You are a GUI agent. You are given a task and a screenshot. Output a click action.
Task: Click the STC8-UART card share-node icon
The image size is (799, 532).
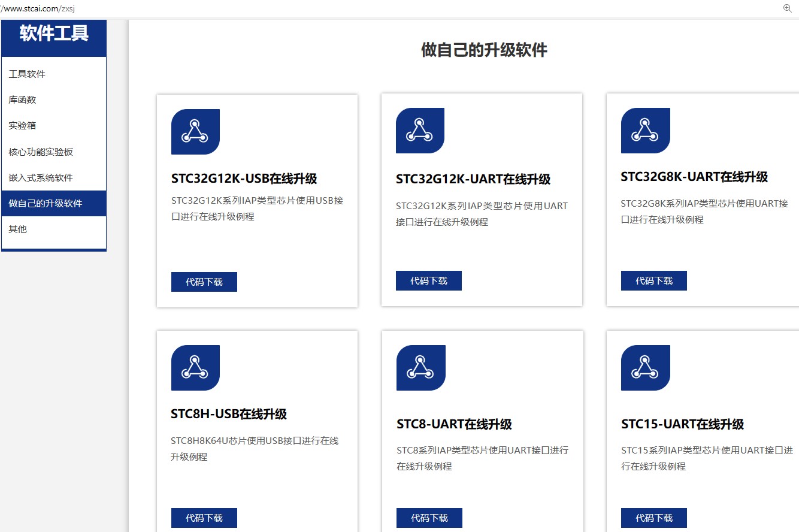coord(420,368)
